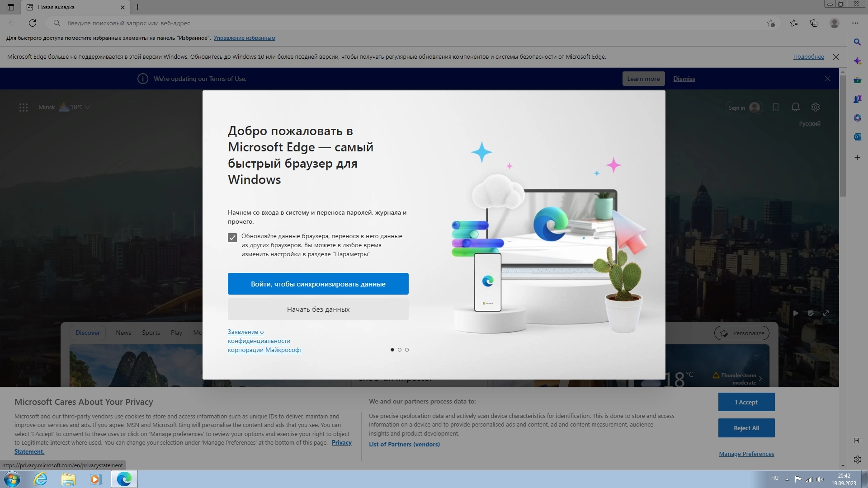Click the refresh page icon
Screen dimensions: 868x488
coord(33,23)
